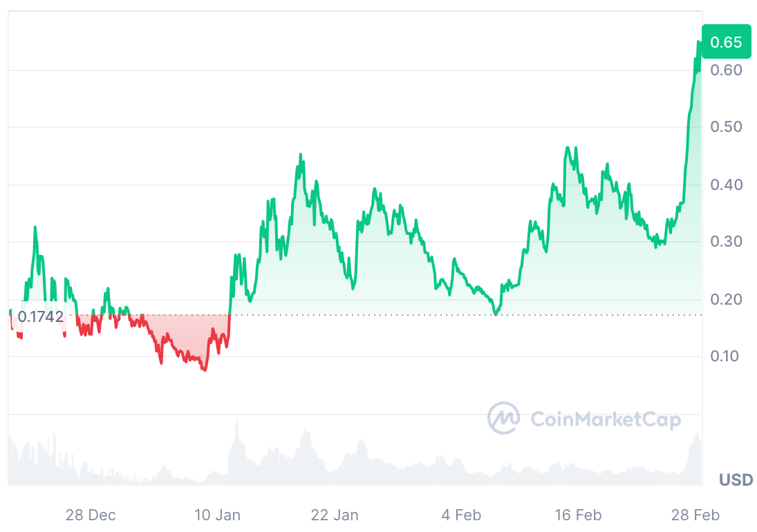757x532 pixels.
Task: Click the 28 Dec date label
Action: 91,515
